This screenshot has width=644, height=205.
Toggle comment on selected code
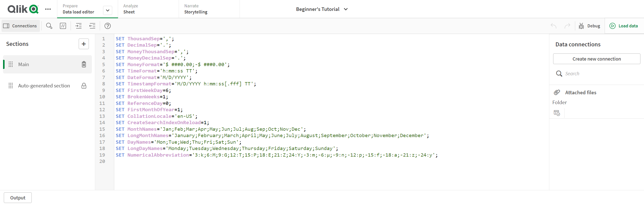coord(63,26)
